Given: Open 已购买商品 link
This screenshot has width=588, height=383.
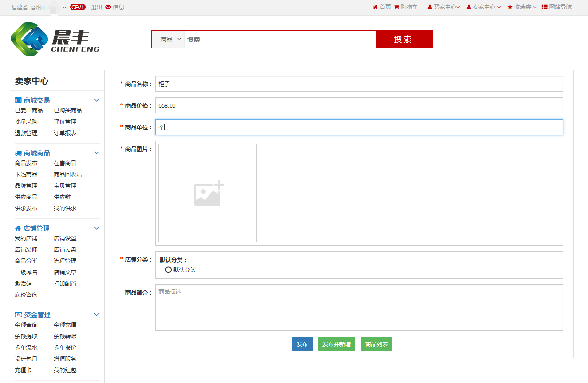Looking at the screenshot, I should click(68, 111).
